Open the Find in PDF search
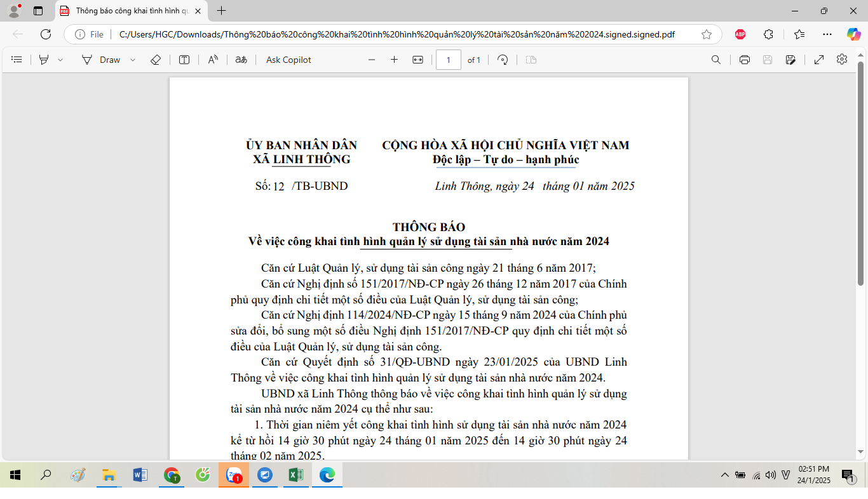This screenshot has height=499, width=868. pyautogui.click(x=715, y=60)
